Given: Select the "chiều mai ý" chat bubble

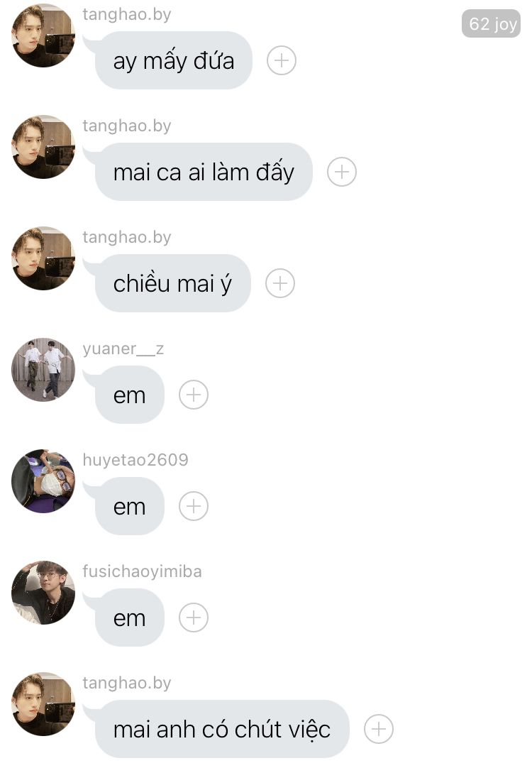Looking at the screenshot, I should (x=173, y=283).
